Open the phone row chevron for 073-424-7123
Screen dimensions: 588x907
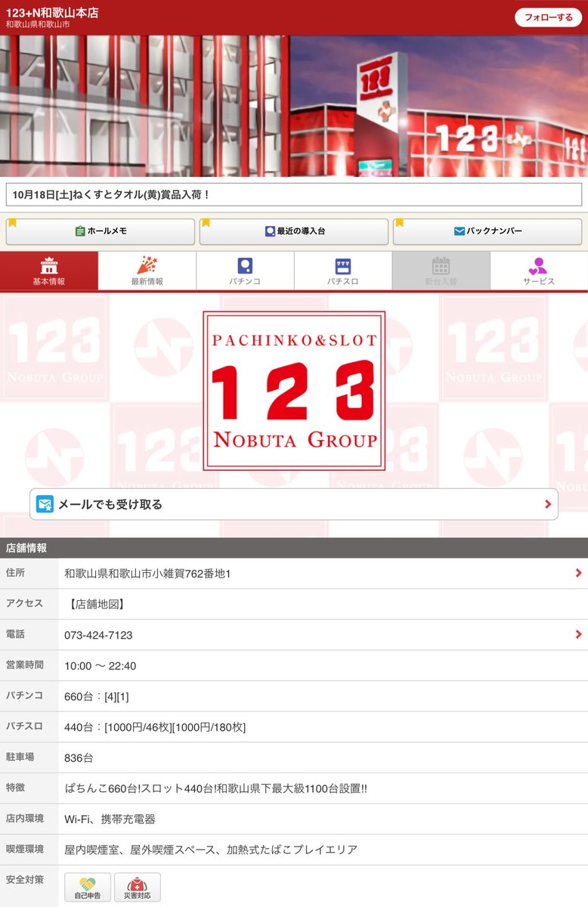click(x=578, y=635)
